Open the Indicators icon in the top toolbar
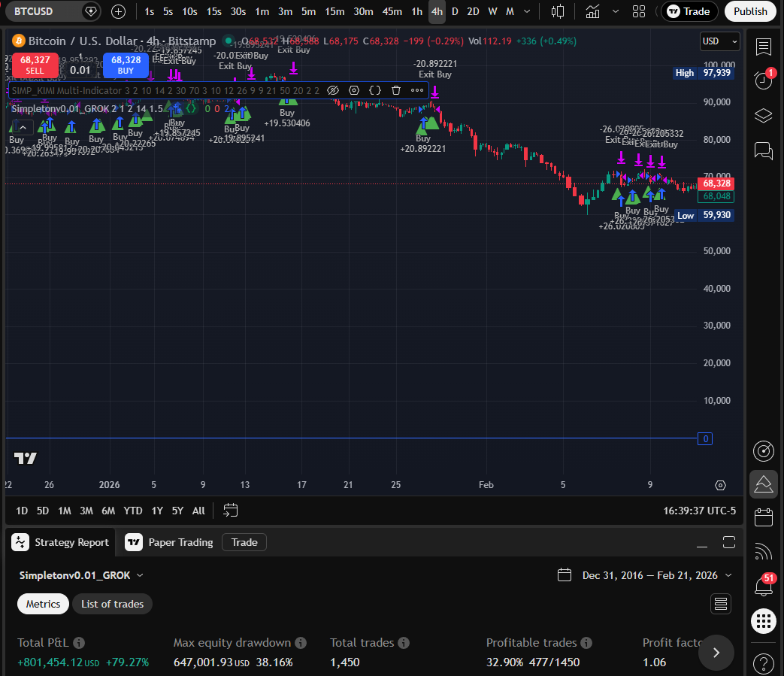The height and width of the screenshot is (676, 784). [592, 12]
